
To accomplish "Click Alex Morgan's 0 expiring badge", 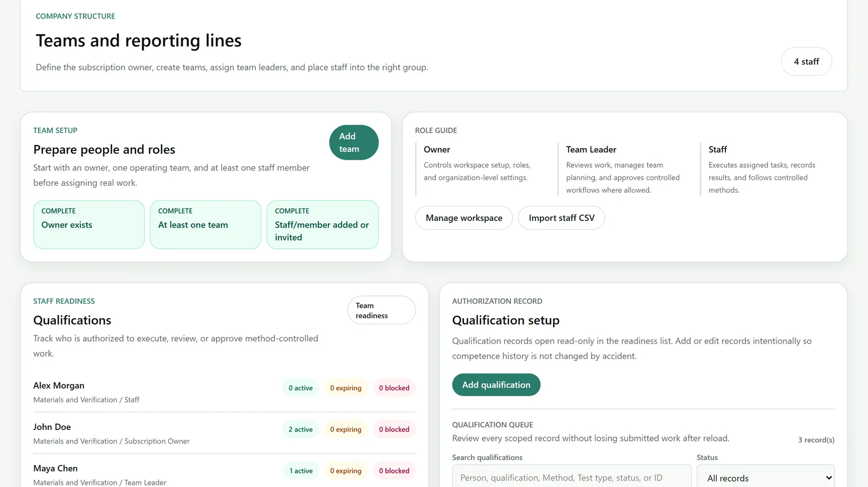I will (346, 388).
